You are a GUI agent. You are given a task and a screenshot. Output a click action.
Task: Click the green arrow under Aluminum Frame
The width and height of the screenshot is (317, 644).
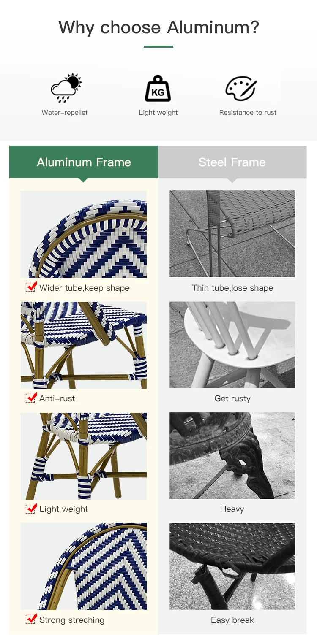(84, 180)
